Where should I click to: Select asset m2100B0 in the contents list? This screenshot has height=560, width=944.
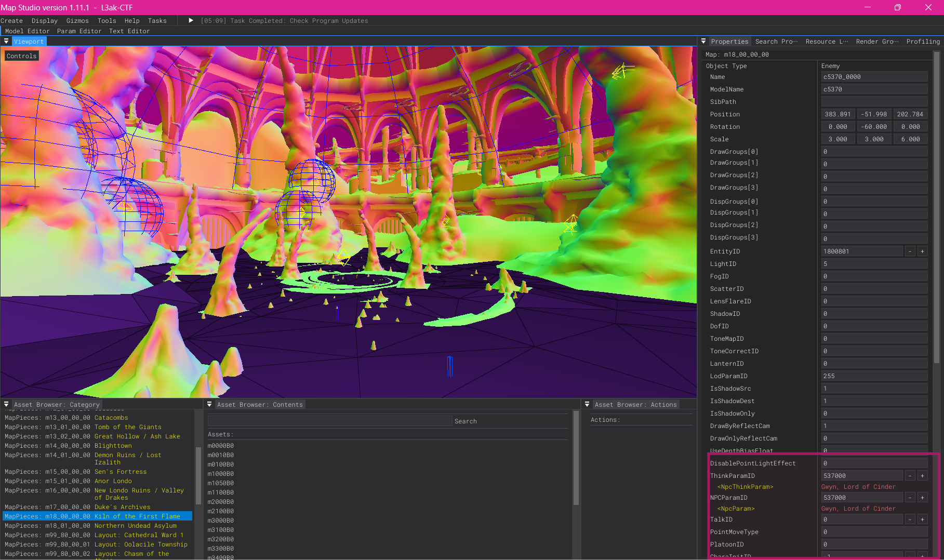[221, 511]
